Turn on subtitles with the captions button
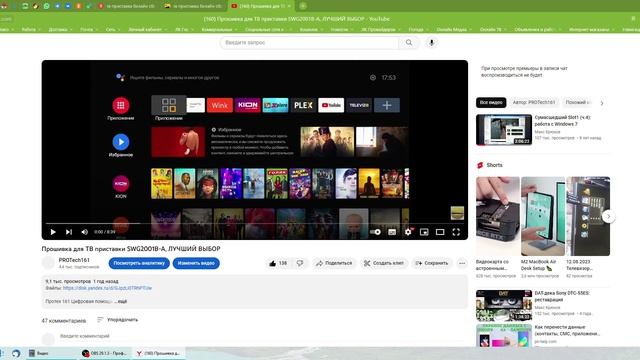 pos(392,232)
